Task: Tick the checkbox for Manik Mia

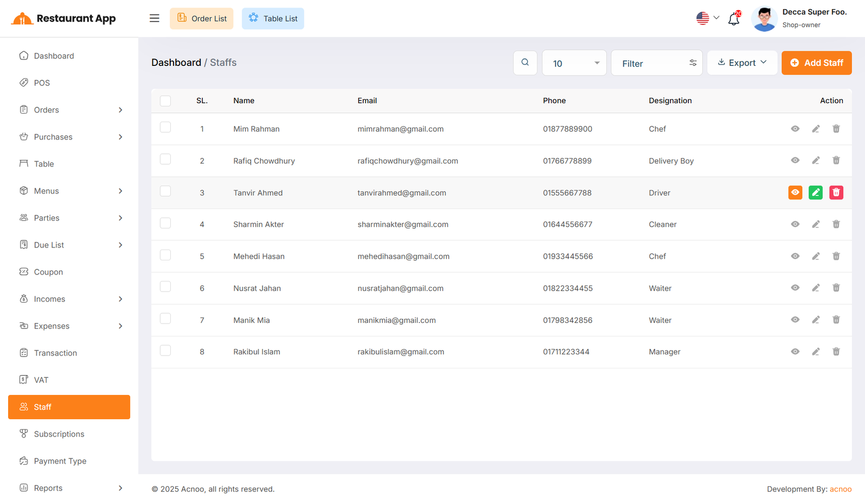Action: (x=165, y=319)
